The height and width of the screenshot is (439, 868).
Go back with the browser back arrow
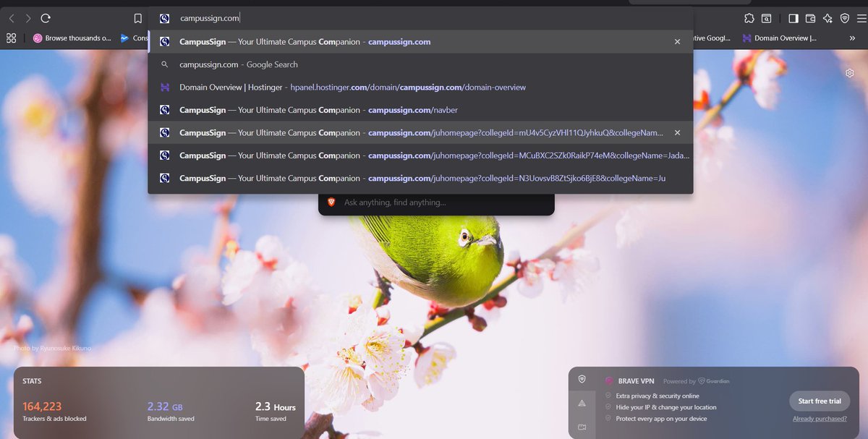coord(12,18)
